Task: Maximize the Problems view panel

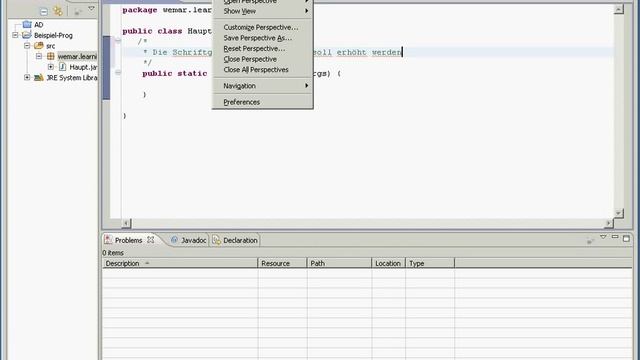Action: tap(627, 238)
